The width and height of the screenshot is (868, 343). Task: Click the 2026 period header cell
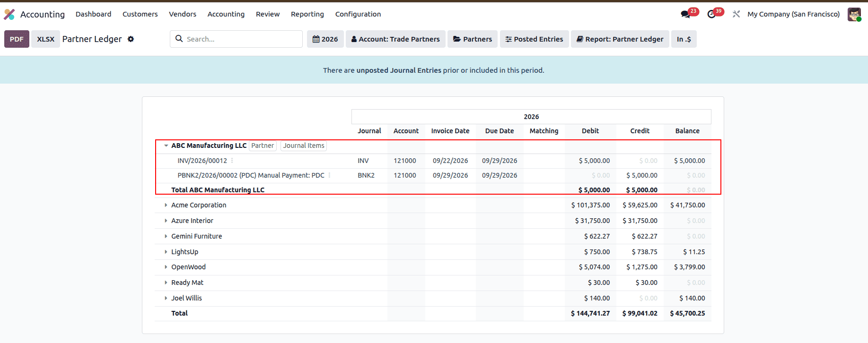tap(531, 117)
